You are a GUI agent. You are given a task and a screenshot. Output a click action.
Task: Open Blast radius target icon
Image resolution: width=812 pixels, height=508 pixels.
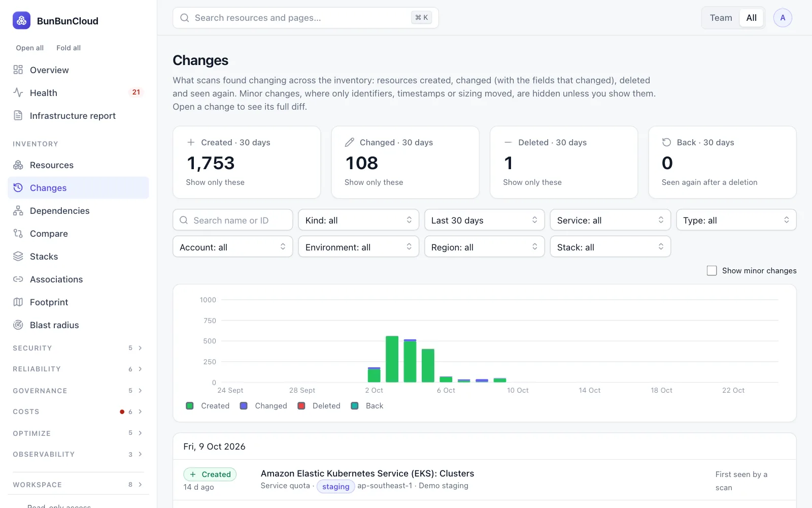18,325
